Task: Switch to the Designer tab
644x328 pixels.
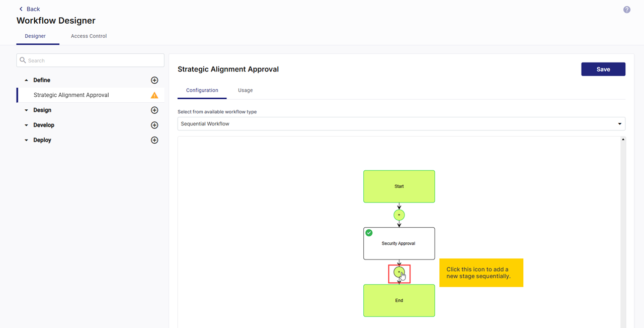Action: pos(35,36)
